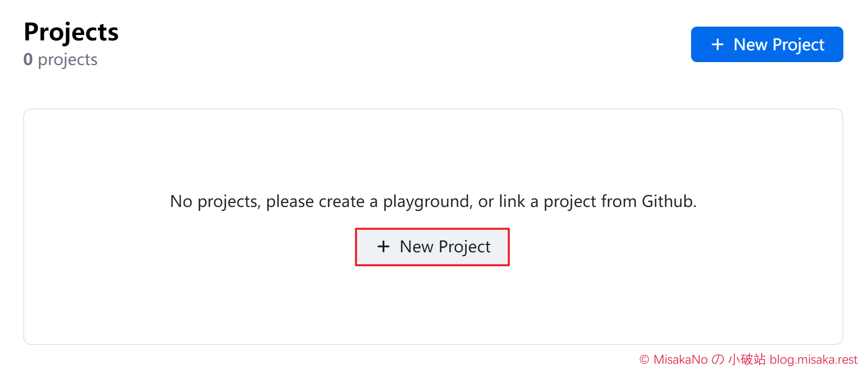Viewport: 868px width, 376px height.
Task: Click the copyright symbol in the watermark
Action: [644, 360]
